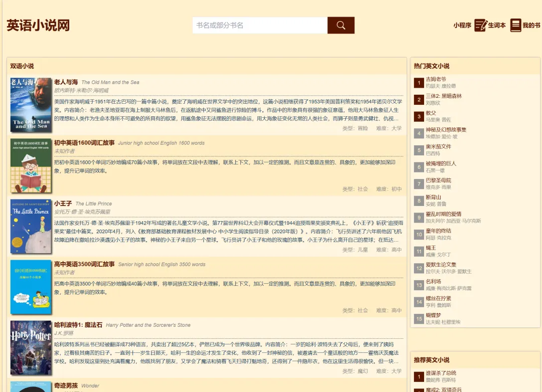542x392 pixels.
Task: Open hot novel 霍乱时期的爱情
Action: [444, 214]
